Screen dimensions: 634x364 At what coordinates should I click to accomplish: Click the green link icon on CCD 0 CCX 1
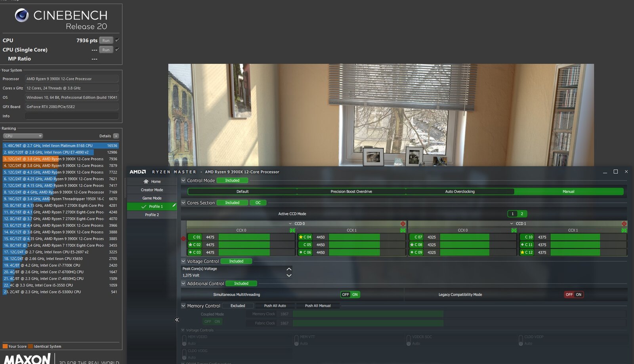click(403, 230)
